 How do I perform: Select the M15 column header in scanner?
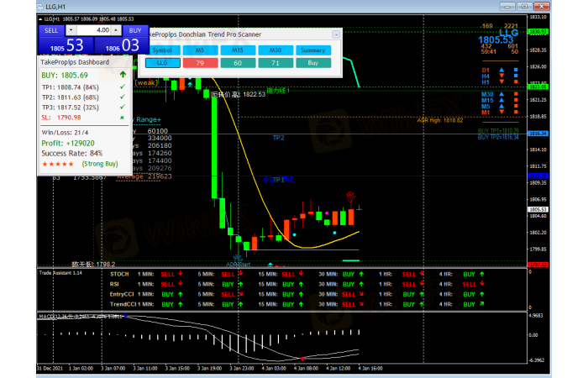[x=238, y=50]
